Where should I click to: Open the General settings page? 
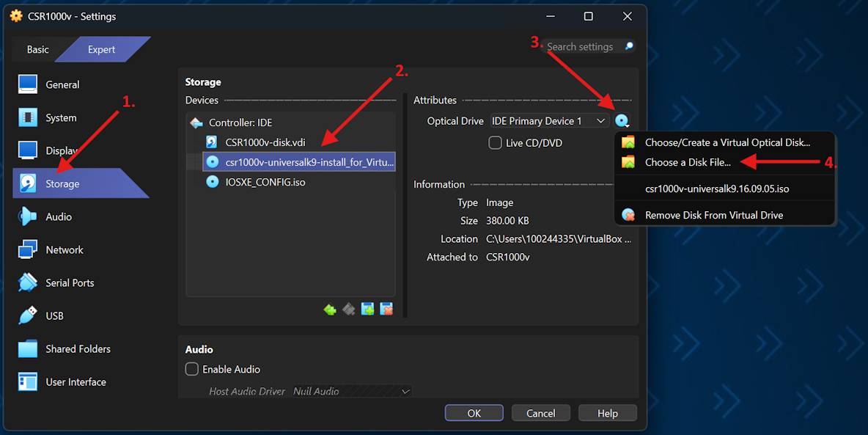62,84
